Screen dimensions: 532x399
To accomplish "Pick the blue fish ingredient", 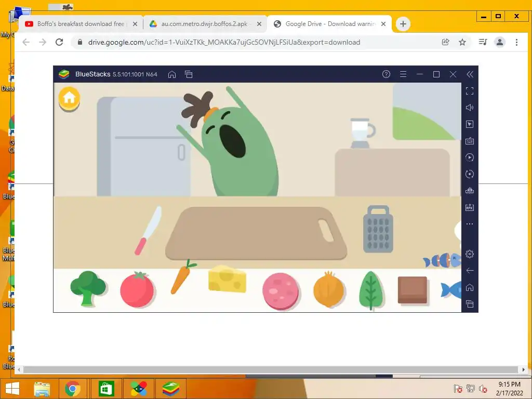I will (x=451, y=290).
